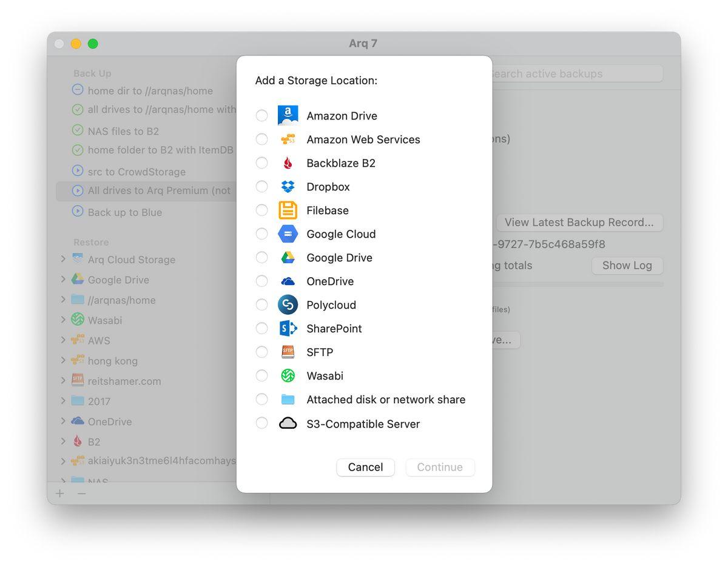The image size is (728, 567).
Task: Click status icon of 'NAS files to B2'
Action: pyautogui.click(x=77, y=130)
